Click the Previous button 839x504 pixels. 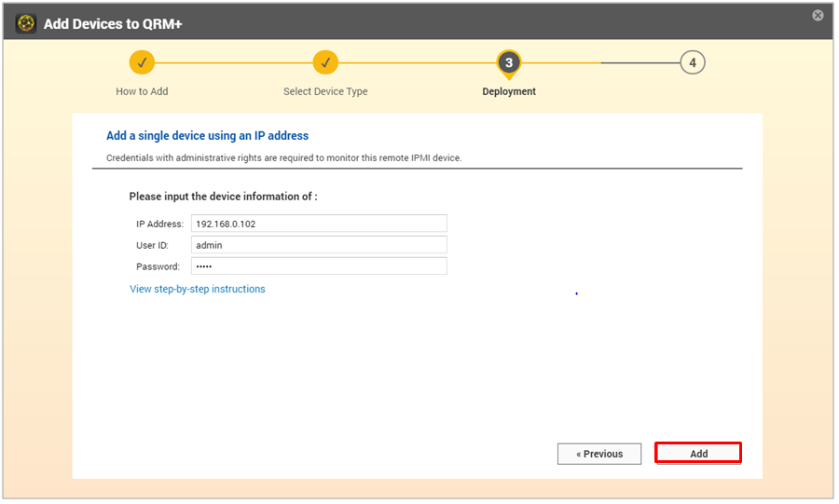coord(599,454)
